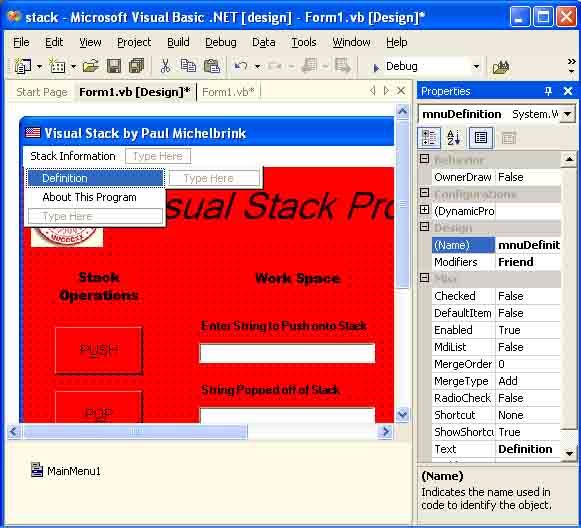Click the Save floppy disk icon
Viewport: 581px width, 528px height.
tap(114, 66)
